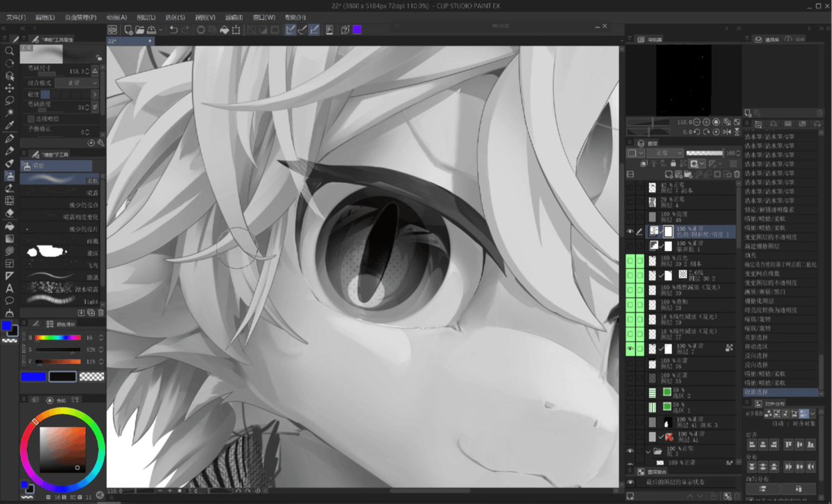Toggle snap to special ruler in command bar
Viewport: 832px width, 504px height.
pos(303,30)
